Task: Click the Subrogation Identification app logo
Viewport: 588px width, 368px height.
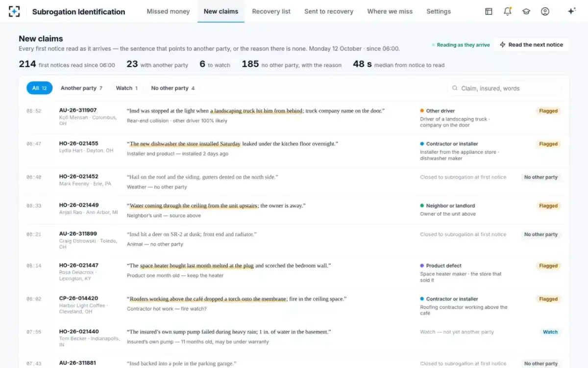Action: [14, 11]
